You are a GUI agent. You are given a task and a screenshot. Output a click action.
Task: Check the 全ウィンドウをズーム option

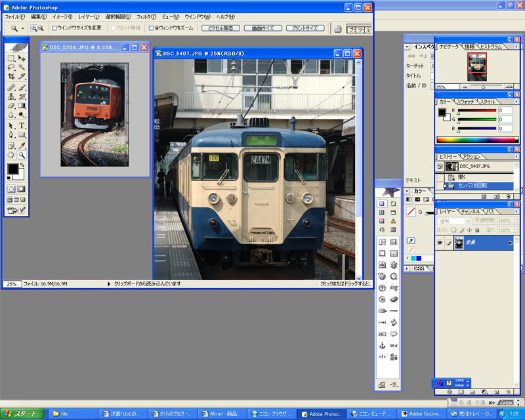(x=151, y=28)
